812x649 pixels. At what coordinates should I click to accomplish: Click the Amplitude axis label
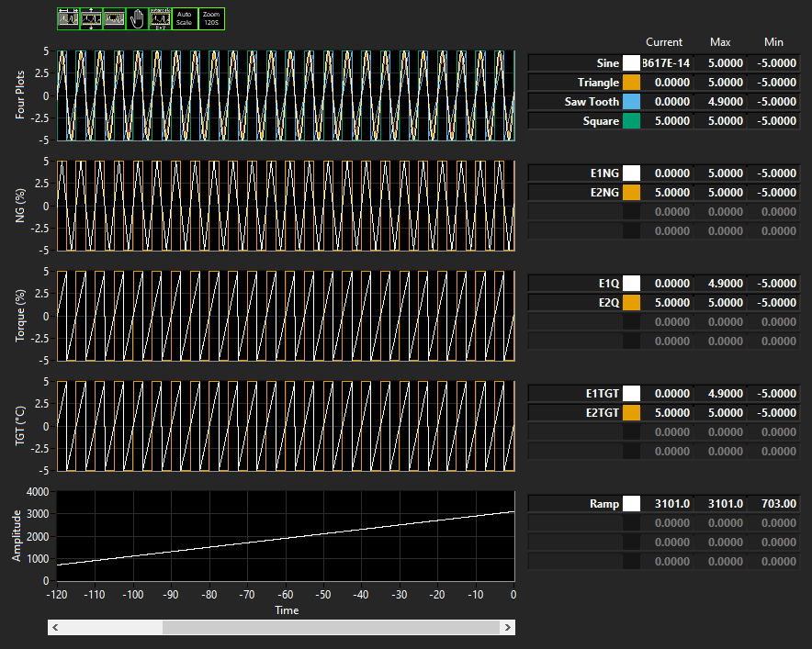[17, 536]
